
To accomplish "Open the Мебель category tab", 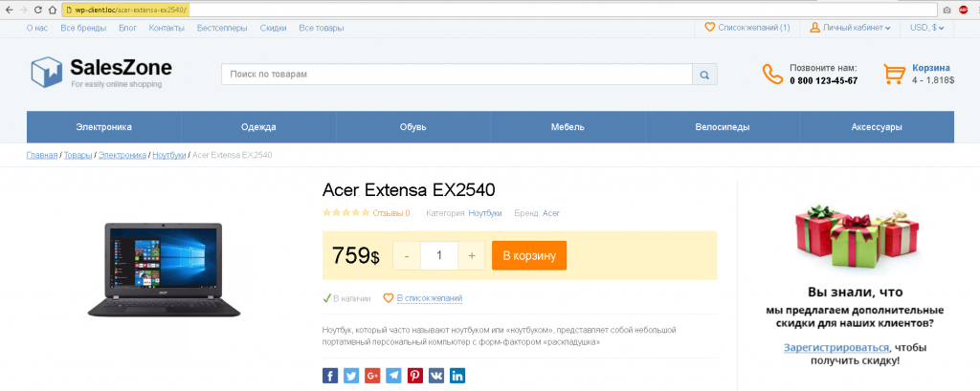I will (x=568, y=127).
